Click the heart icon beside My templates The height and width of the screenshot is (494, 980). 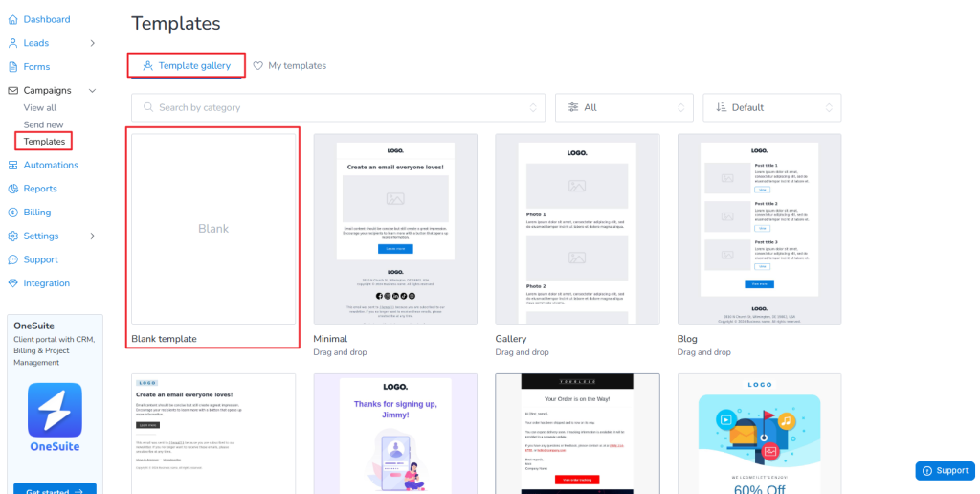point(258,66)
